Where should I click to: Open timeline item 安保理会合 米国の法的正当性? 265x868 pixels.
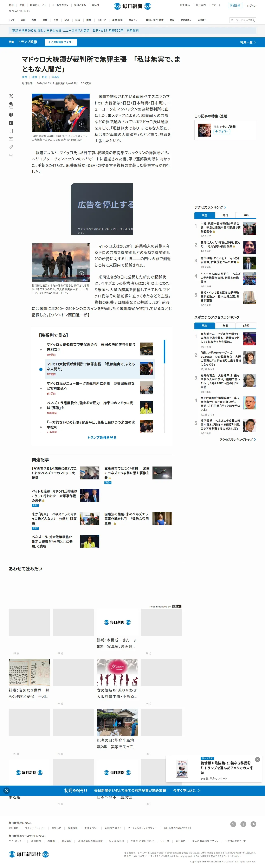[91, 347]
